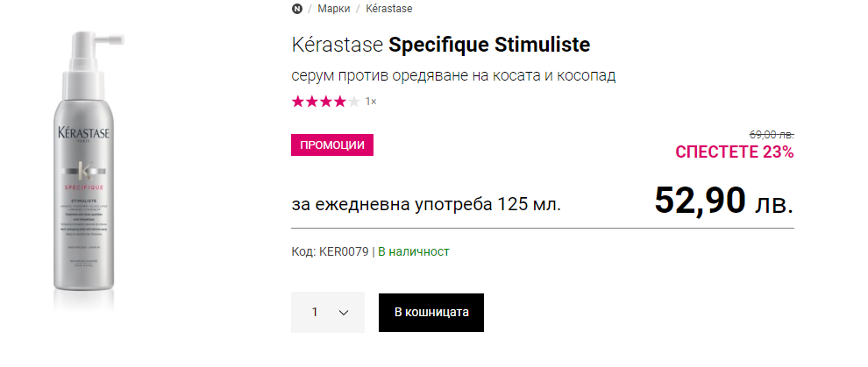
Task: Click the crossed-out 69,00 лв. price
Action: (772, 134)
